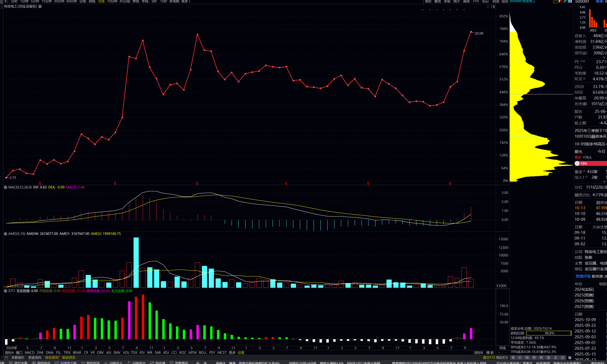The image size is (607, 364).
Task: Open the 更多 indicators list
Action: click(x=232, y=353)
